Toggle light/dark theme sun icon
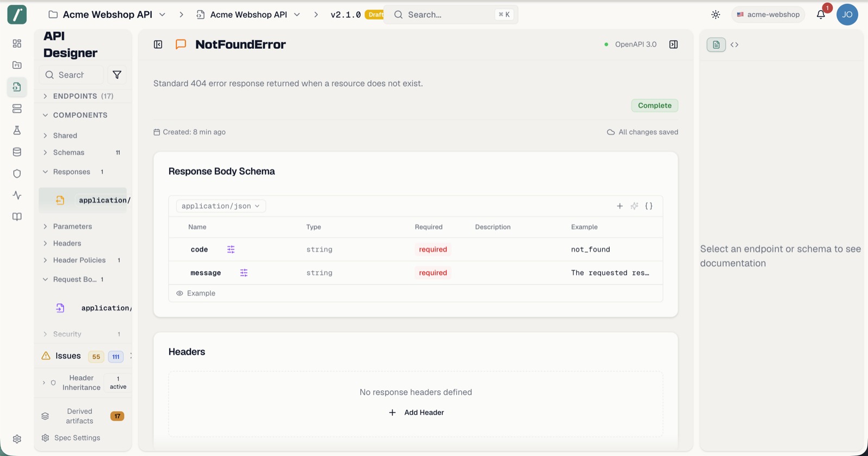Screen dimensions: 868x456 716,15
